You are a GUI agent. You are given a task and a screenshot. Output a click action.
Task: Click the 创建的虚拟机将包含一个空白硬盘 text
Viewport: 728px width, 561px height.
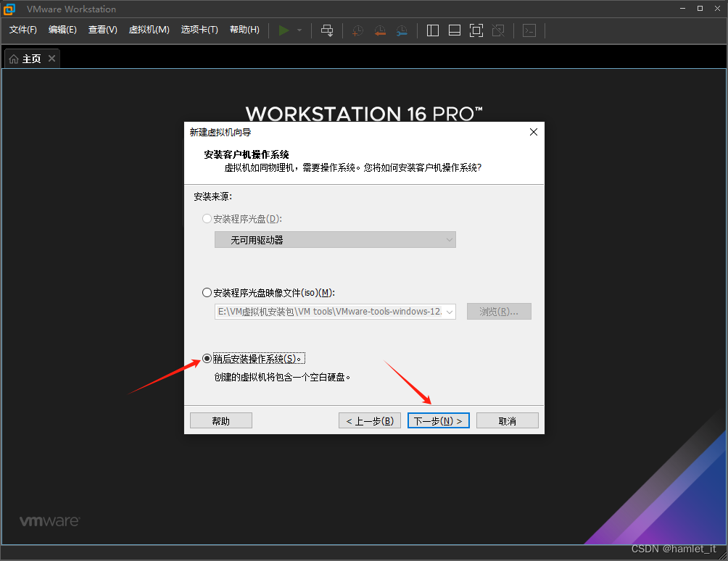coord(282,377)
